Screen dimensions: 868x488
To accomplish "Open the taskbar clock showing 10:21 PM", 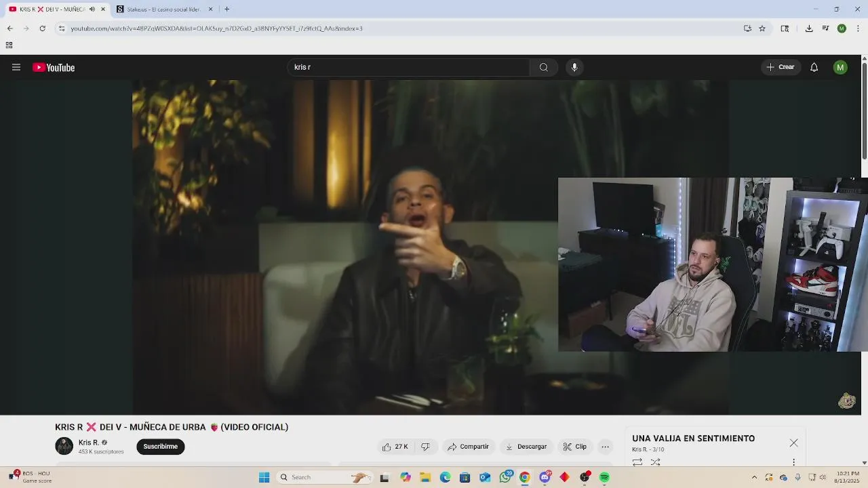I will [x=848, y=477].
